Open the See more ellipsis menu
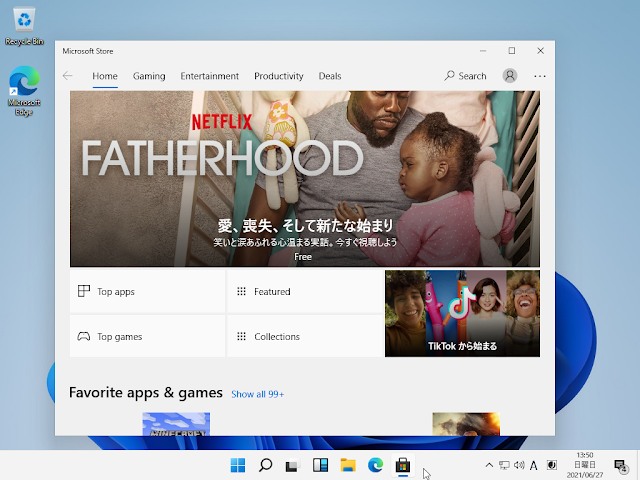Image resolution: width=640 pixels, height=480 pixels. (540, 76)
